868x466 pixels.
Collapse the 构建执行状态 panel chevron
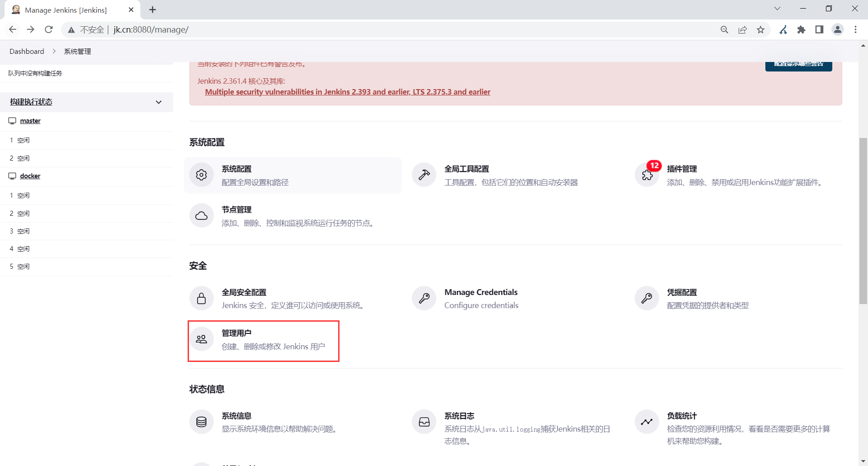(159, 102)
